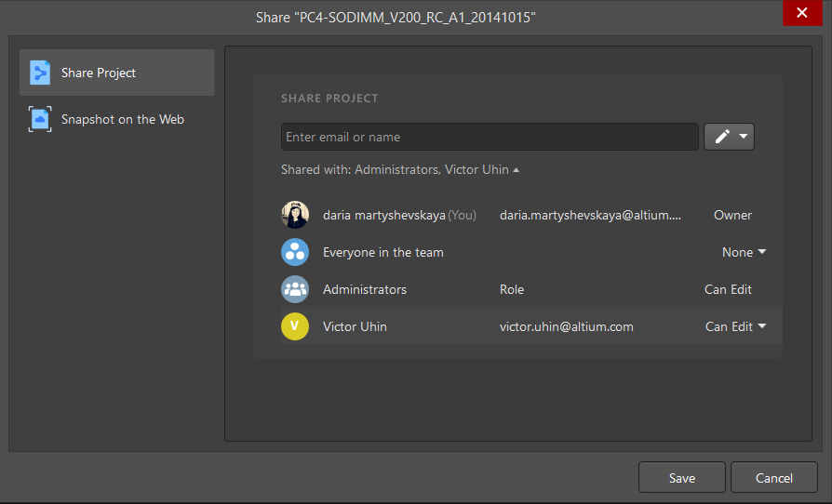Click the Snapshot on the Web cloud icon
This screenshot has width=832, height=504.
40,119
